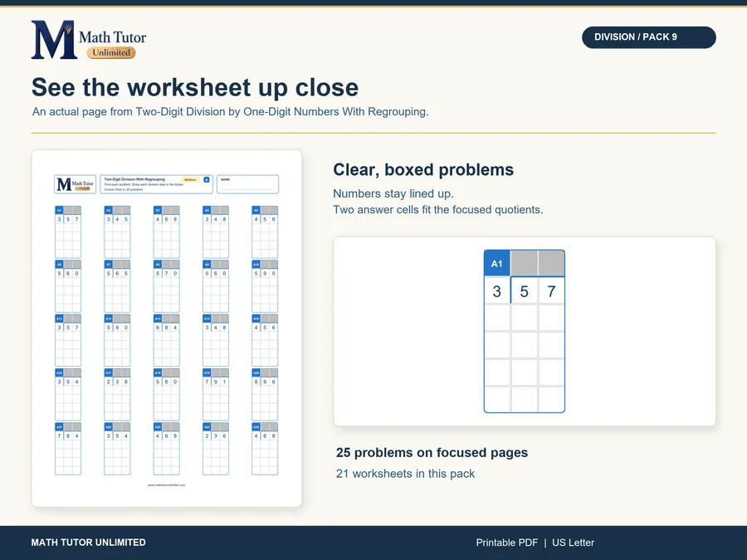Click the 'See the worksheet up close' heading

click(x=195, y=88)
